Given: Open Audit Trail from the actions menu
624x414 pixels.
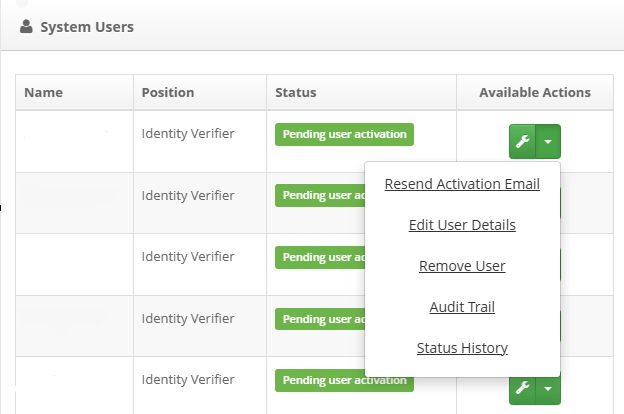Looking at the screenshot, I should click(x=462, y=307).
